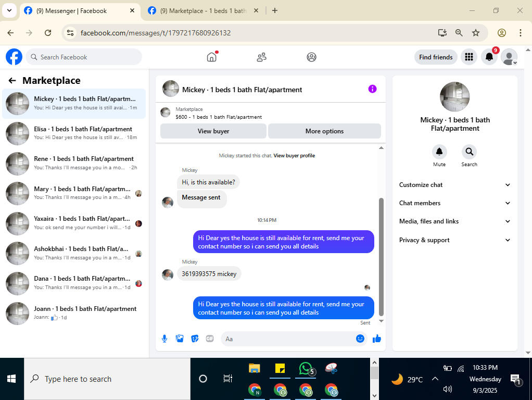Click the View buyer button
Screen dimensions: 532x400
213,131
